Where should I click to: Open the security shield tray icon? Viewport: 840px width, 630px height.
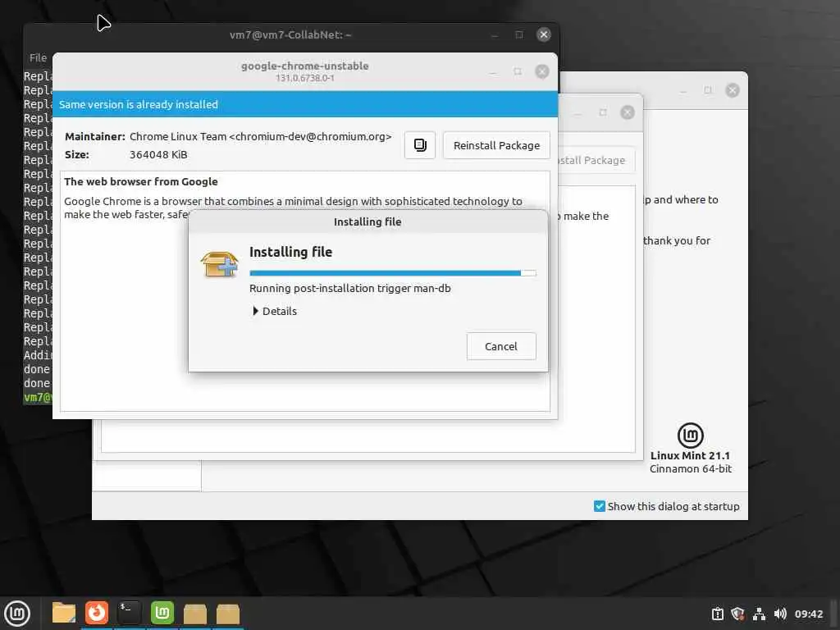[737, 614]
